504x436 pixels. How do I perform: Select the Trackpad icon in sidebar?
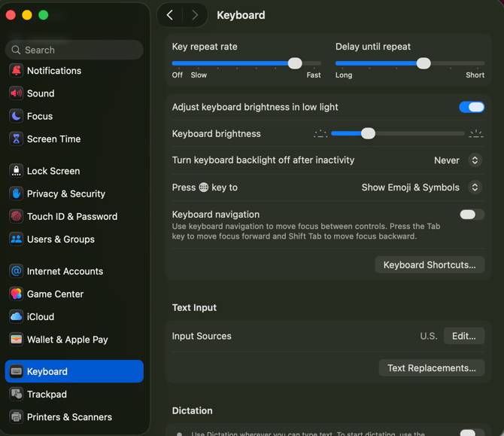[16, 394]
